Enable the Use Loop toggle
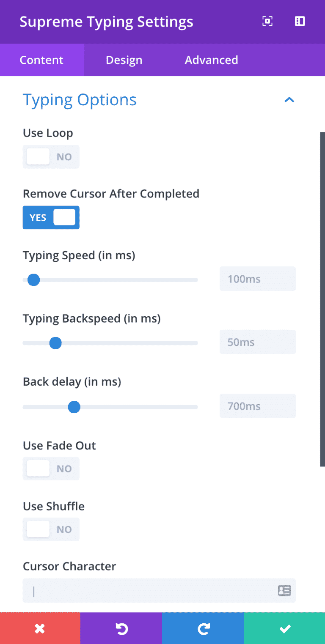This screenshot has height=644, width=325. pos(51,156)
